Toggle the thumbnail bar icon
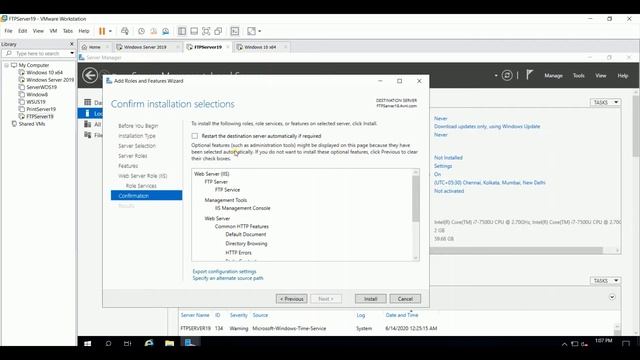 (194, 31)
